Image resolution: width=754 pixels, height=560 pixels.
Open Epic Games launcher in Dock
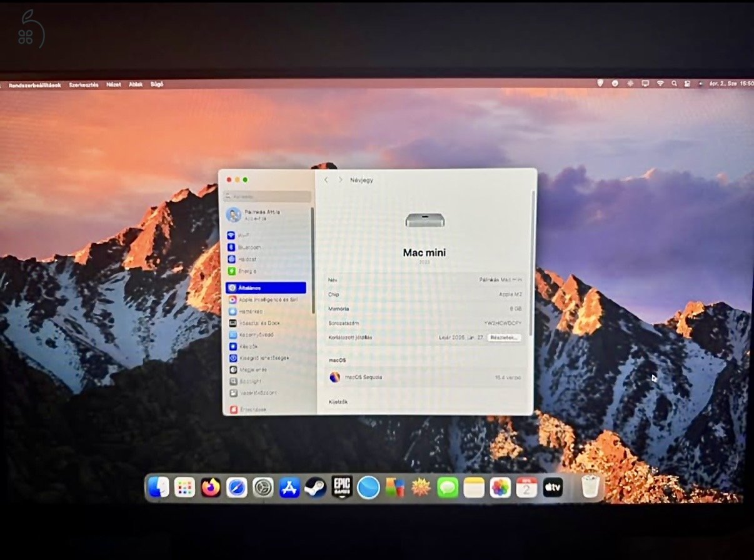click(x=342, y=486)
